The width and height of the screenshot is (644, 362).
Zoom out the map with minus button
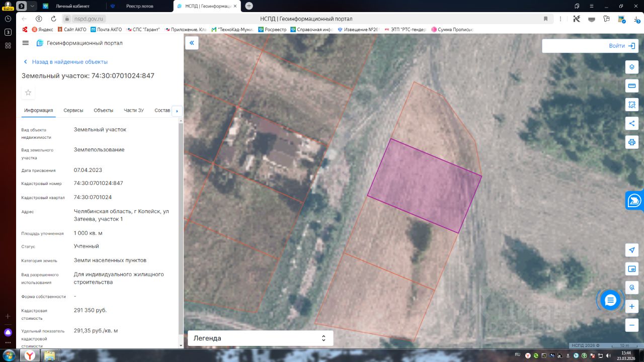tap(632, 325)
